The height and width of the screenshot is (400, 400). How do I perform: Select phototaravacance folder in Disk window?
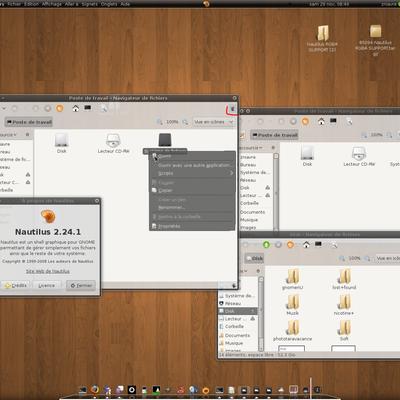pyautogui.click(x=292, y=330)
